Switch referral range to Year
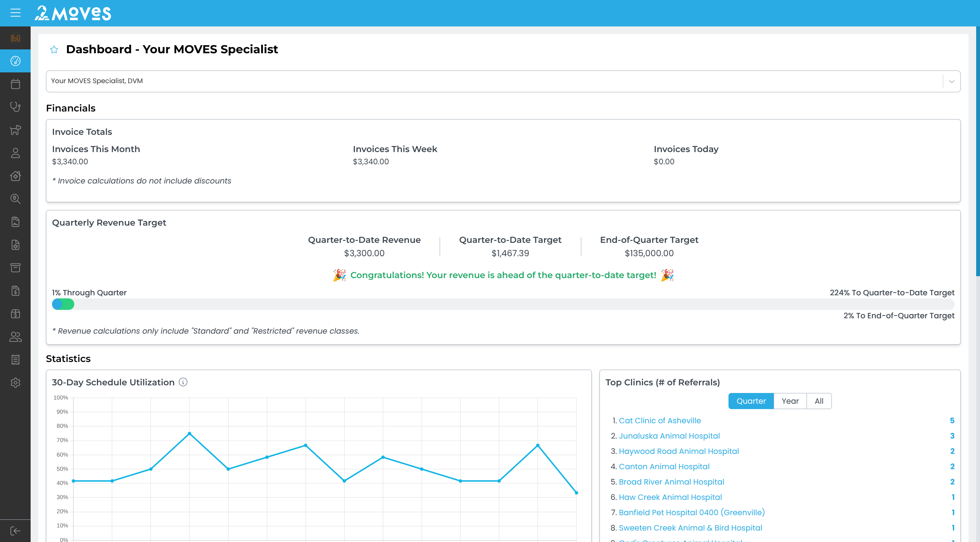The image size is (980, 542). 790,401
